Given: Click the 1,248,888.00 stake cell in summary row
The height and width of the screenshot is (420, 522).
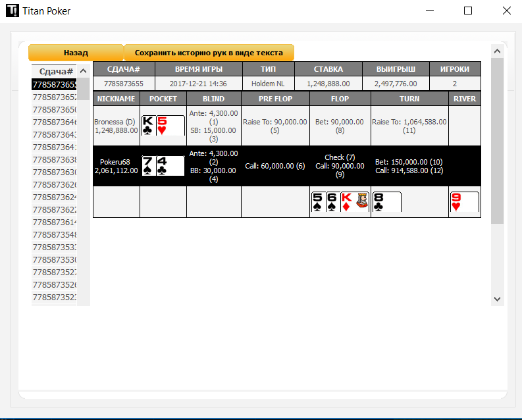Looking at the screenshot, I should click(x=328, y=84).
